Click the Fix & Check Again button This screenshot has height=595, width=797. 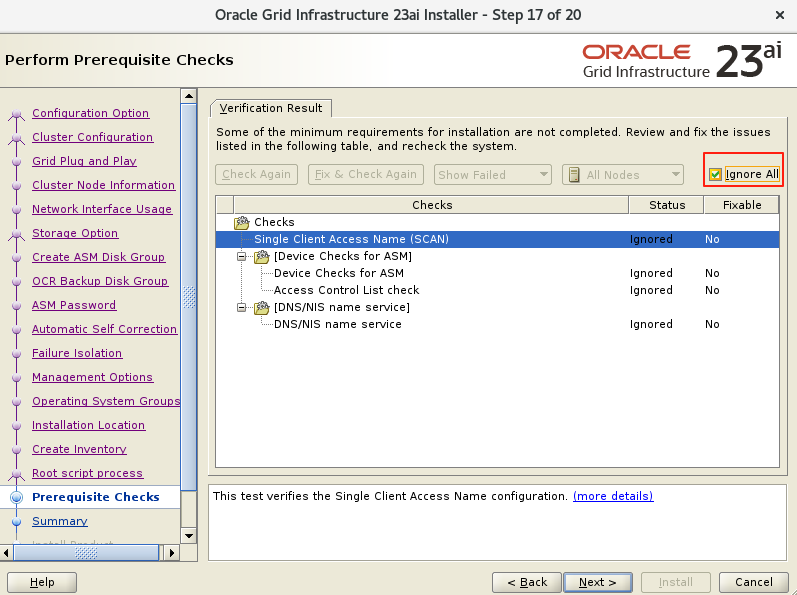click(365, 174)
